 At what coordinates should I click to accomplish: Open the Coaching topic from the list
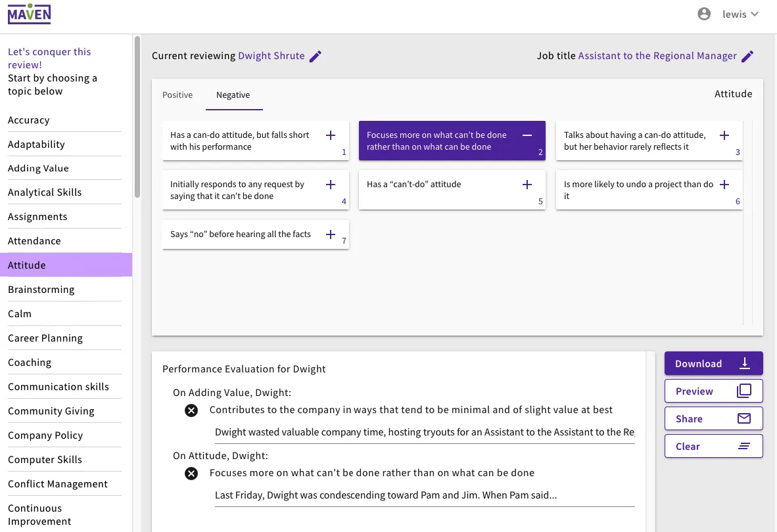coord(29,362)
